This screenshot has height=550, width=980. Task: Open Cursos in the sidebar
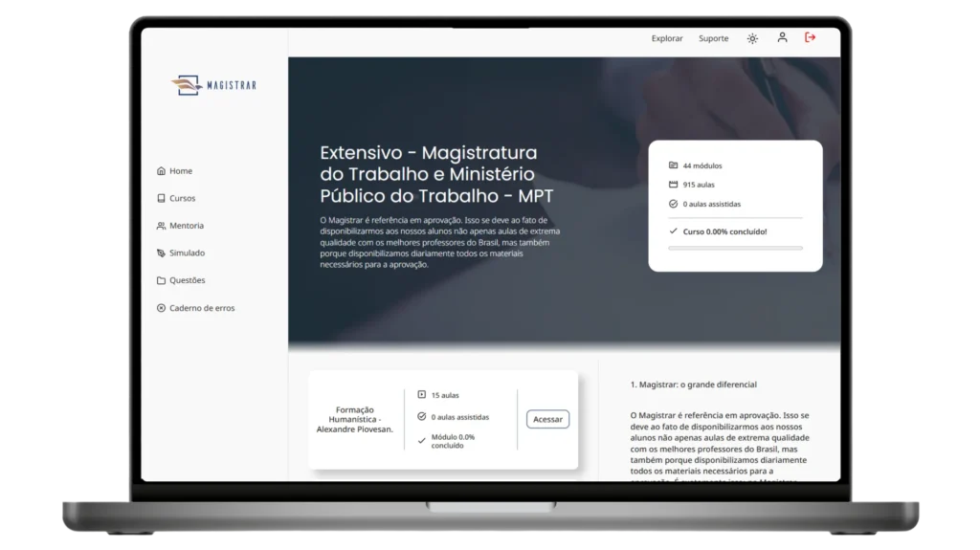coord(176,198)
